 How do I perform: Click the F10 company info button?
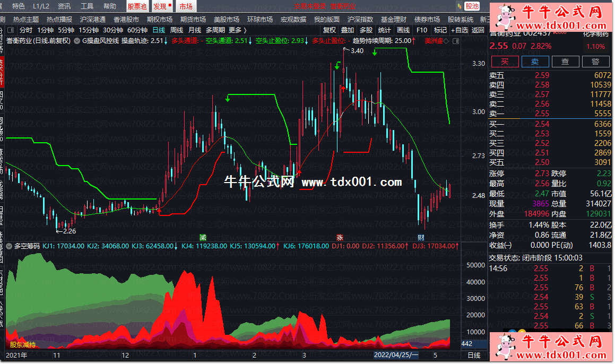(x=422, y=30)
